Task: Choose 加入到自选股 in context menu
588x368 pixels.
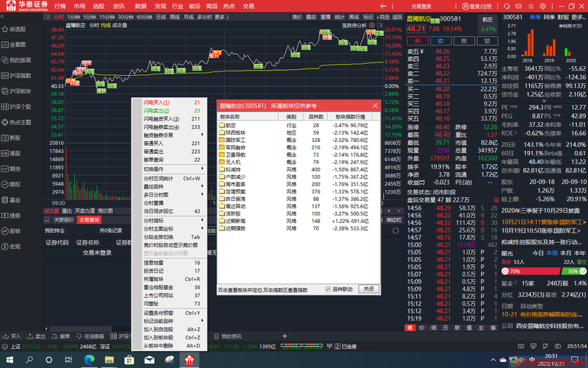Action: pos(171,329)
